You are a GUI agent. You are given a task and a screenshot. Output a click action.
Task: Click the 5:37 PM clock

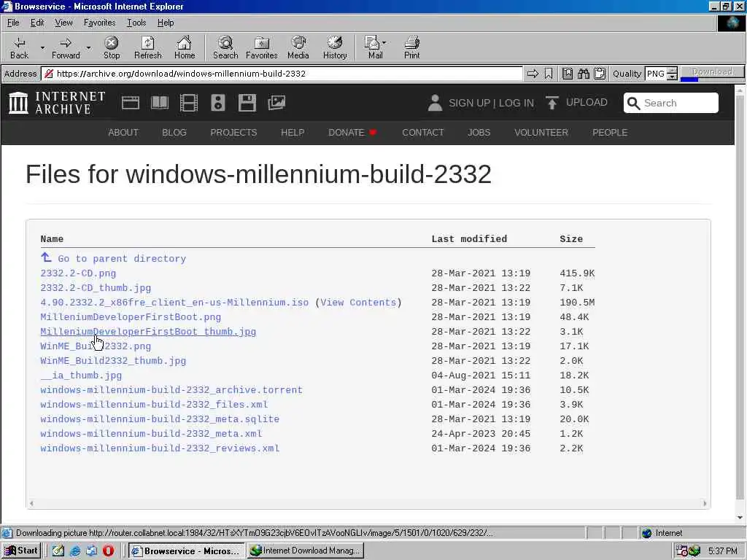722,551
